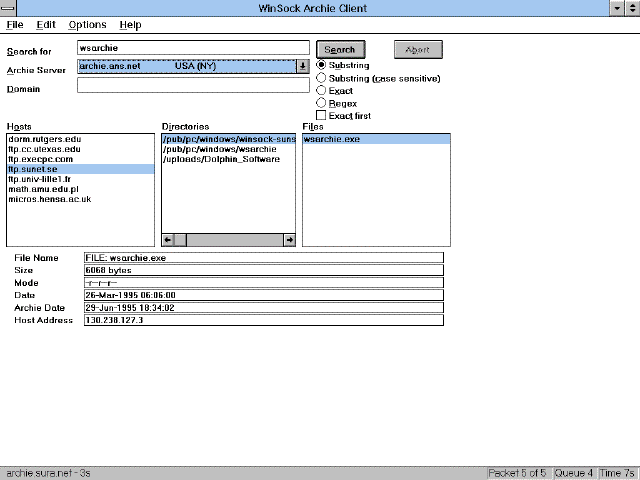Open the Help menu
Screen dimensions: 640x480
point(130,25)
